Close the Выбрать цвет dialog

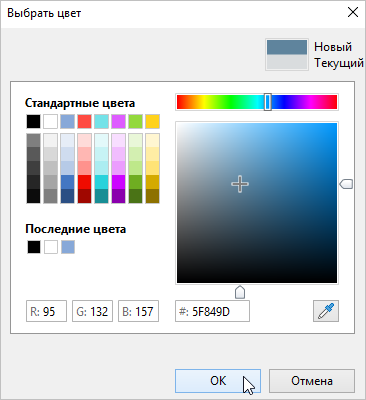353,13
